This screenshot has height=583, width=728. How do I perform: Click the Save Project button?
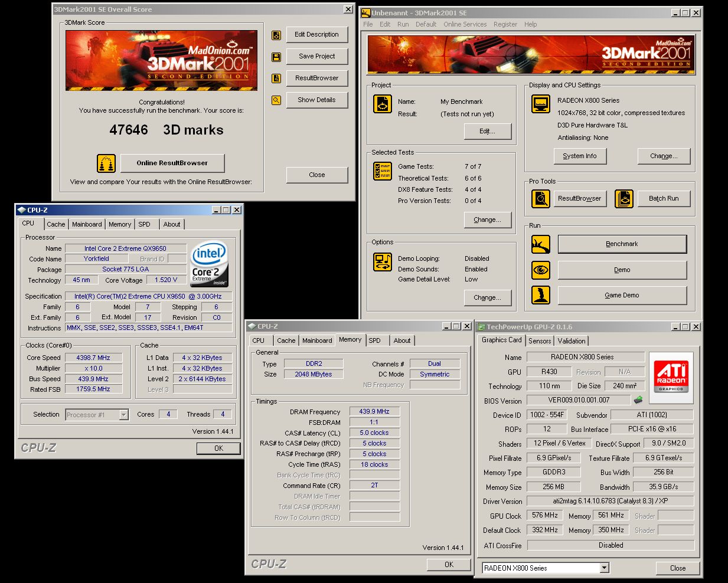pyautogui.click(x=317, y=57)
